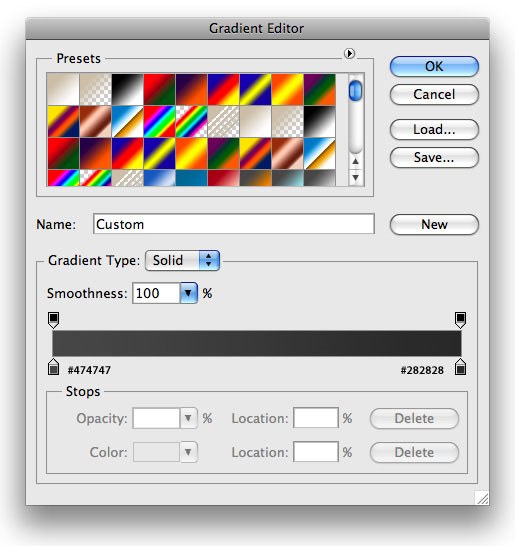
Task: Choose the bottom-row solid teal blue preset
Action: pos(192,178)
